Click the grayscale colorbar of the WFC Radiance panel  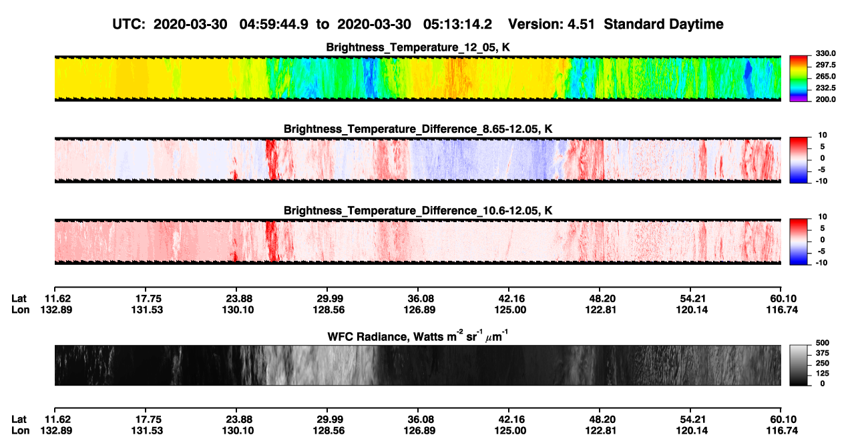click(799, 365)
